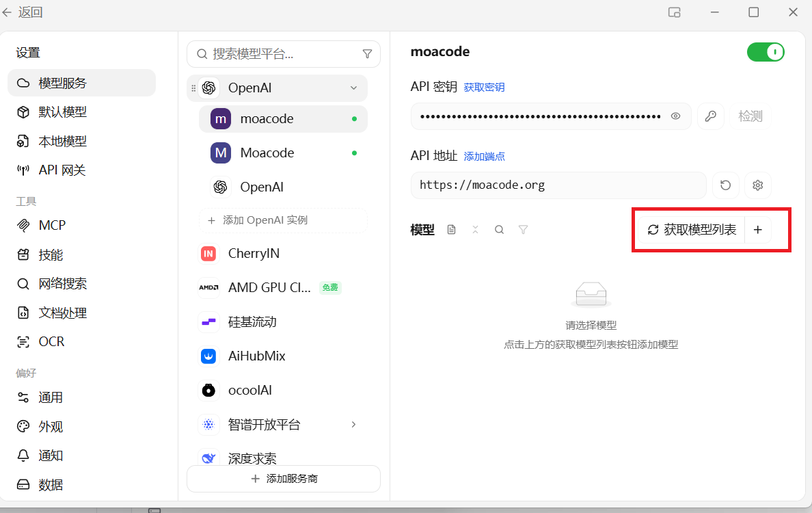Viewport: 812px width, 513px height.
Task: Click the 检测 button
Action: coord(750,116)
